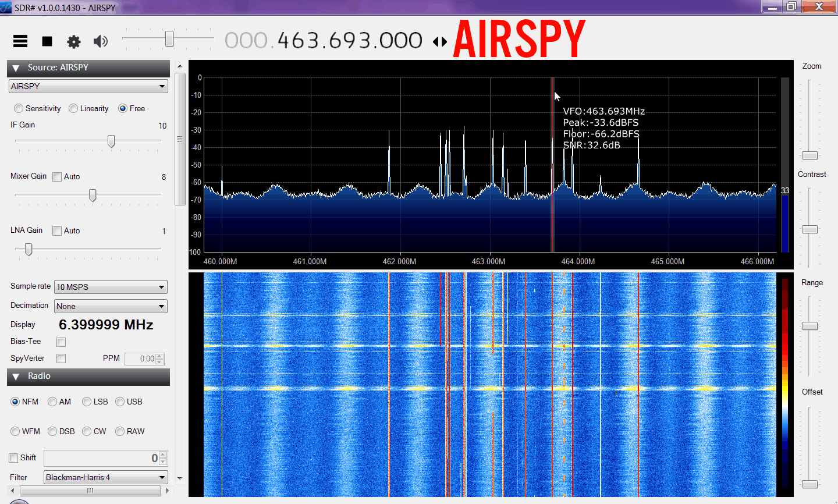The image size is (838, 504).
Task: Click the PPM correction input field
Action: pos(140,359)
